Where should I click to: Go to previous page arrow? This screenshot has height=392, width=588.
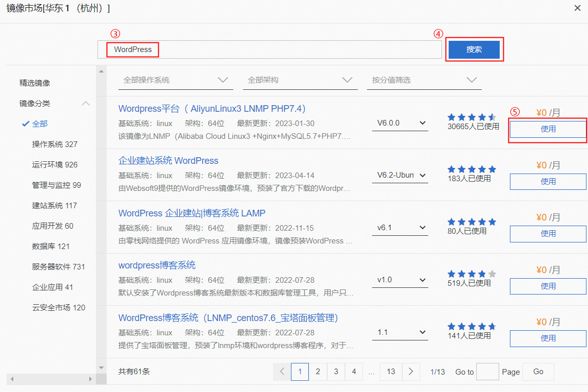click(x=282, y=372)
